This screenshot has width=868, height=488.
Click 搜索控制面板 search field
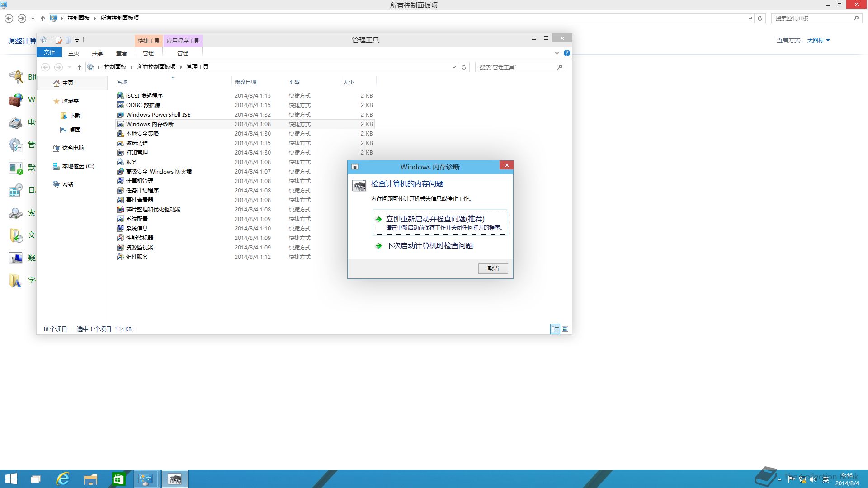(816, 18)
